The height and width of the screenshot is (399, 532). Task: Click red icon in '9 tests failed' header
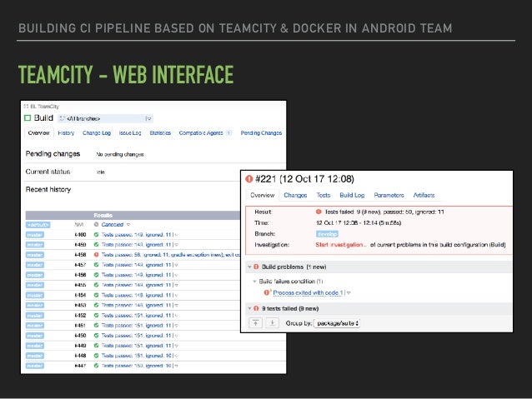pyautogui.click(x=256, y=308)
